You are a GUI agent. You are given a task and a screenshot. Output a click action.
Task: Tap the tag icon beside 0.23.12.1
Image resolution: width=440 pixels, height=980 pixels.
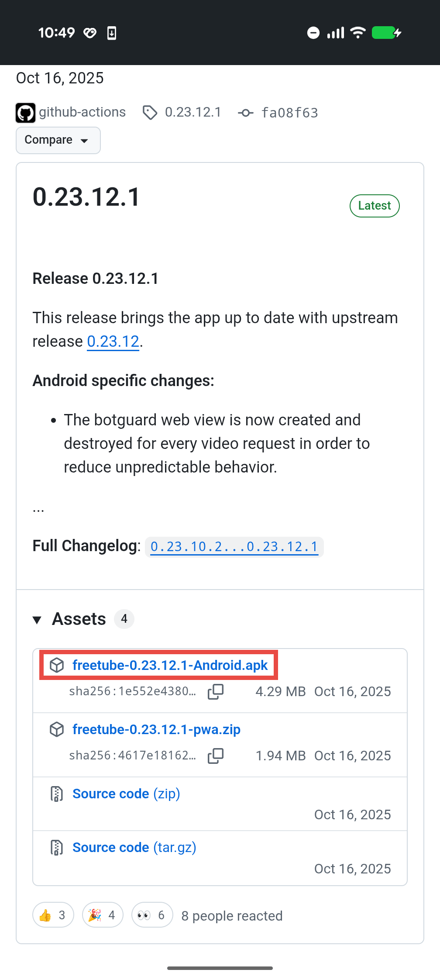(x=150, y=113)
